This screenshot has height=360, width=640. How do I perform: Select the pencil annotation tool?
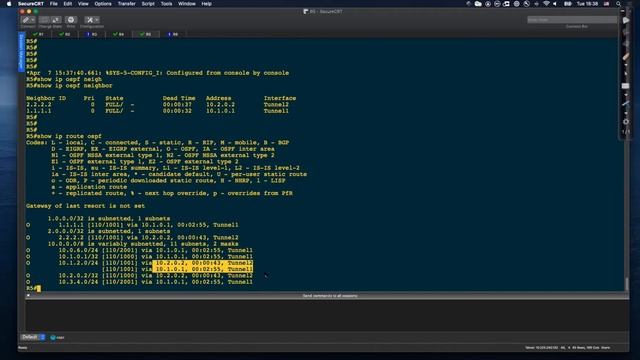pos(626,57)
